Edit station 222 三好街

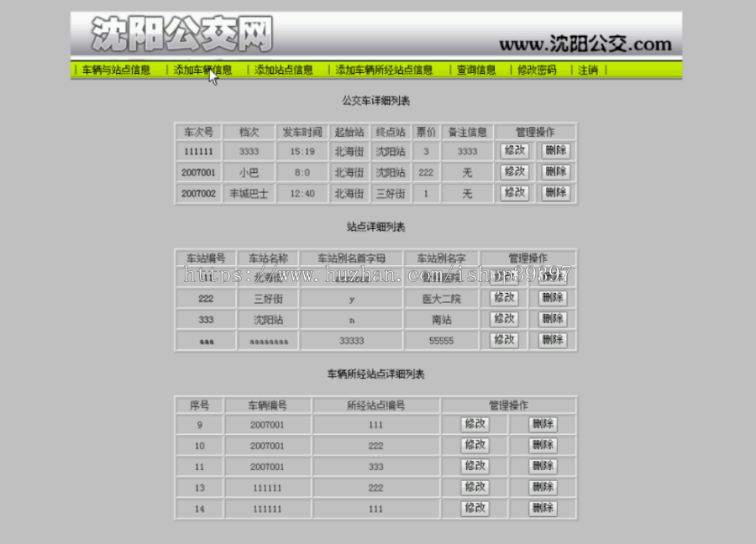click(x=504, y=298)
